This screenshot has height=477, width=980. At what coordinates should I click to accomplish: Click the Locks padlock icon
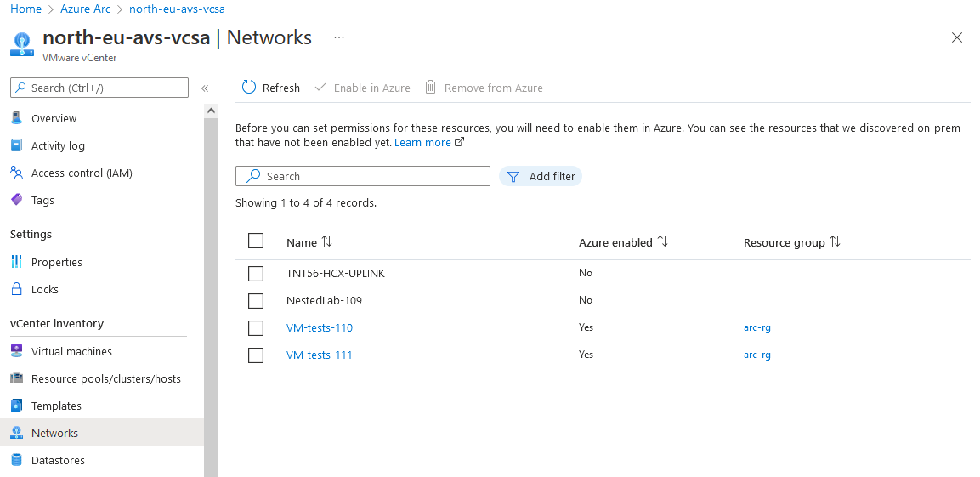click(17, 289)
